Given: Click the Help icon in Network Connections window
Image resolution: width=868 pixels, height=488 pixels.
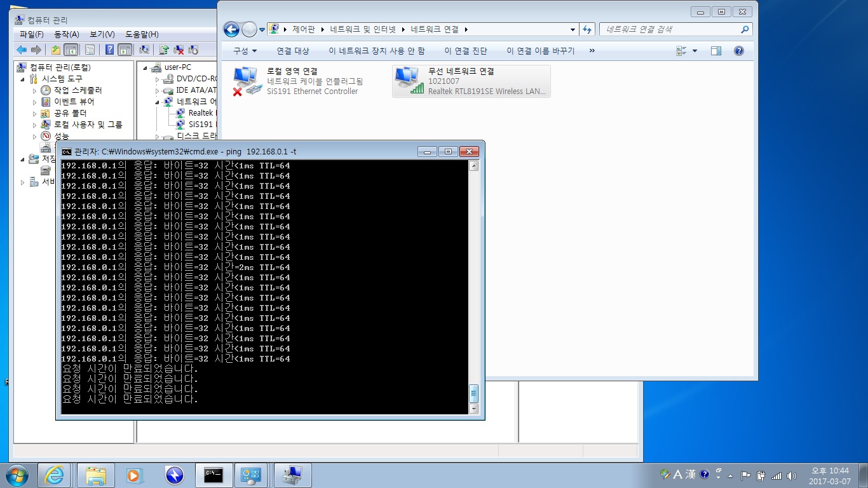Looking at the screenshot, I should [x=738, y=51].
